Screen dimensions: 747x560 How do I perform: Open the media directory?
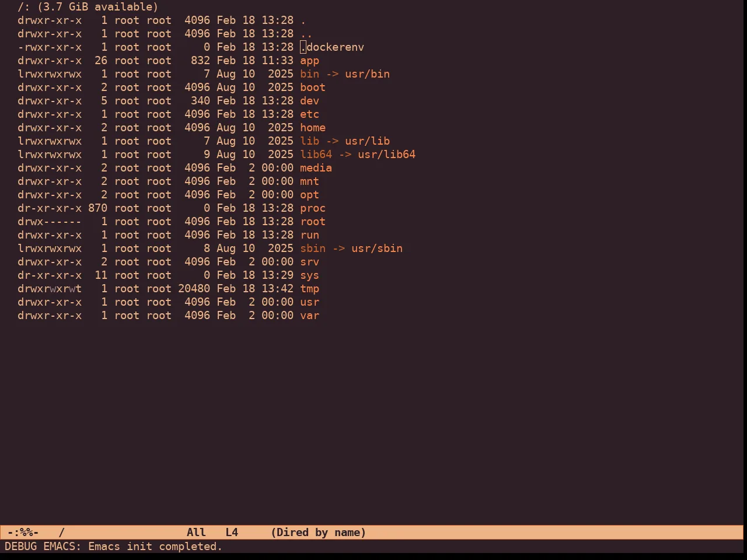click(316, 168)
